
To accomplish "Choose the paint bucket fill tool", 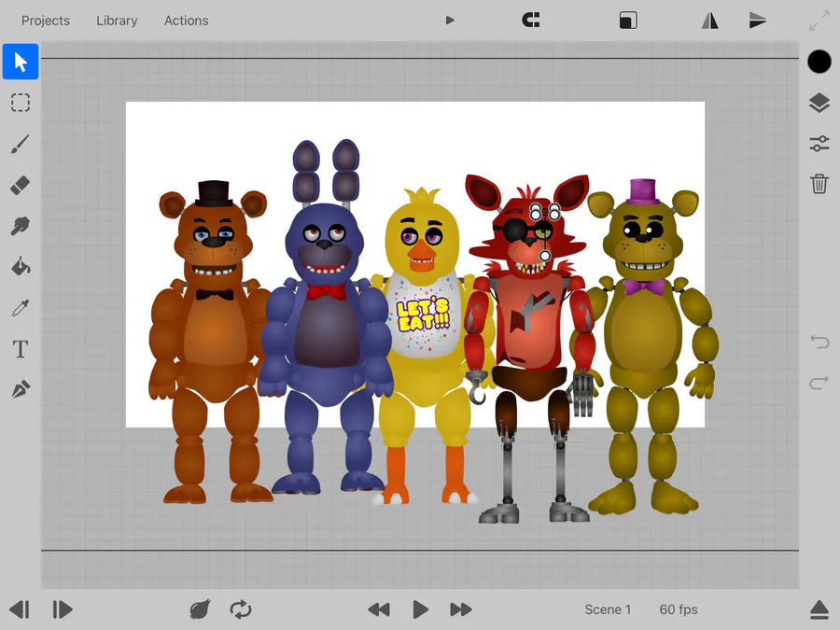I will [21, 267].
